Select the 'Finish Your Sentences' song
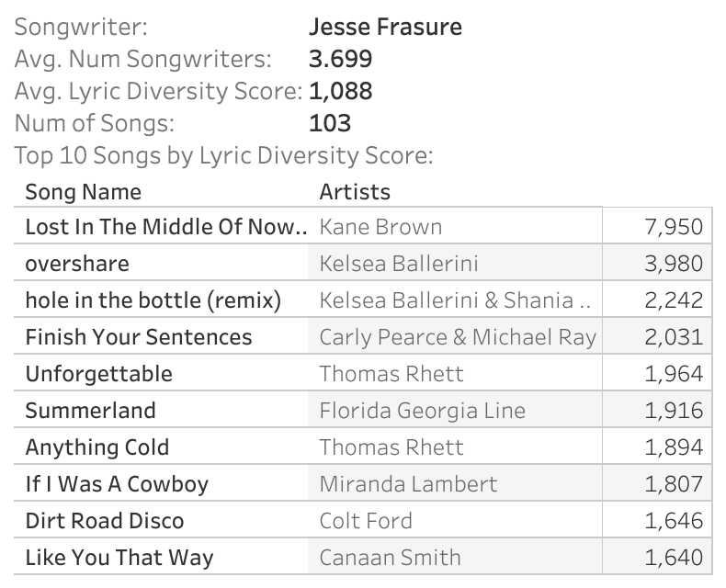Screen dimensions: 726x588 pos(138,337)
